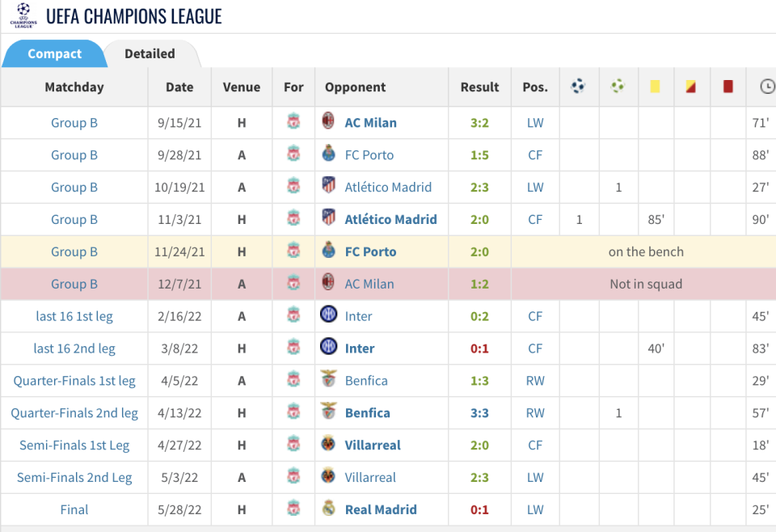This screenshot has width=776, height=532.
Task: Open the 3:2 result link versus AC Milan
Action: point(479,123)
